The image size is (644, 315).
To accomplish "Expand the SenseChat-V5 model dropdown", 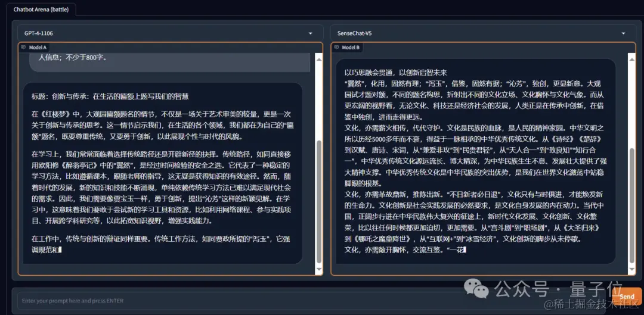I will (x=623, y=33).
